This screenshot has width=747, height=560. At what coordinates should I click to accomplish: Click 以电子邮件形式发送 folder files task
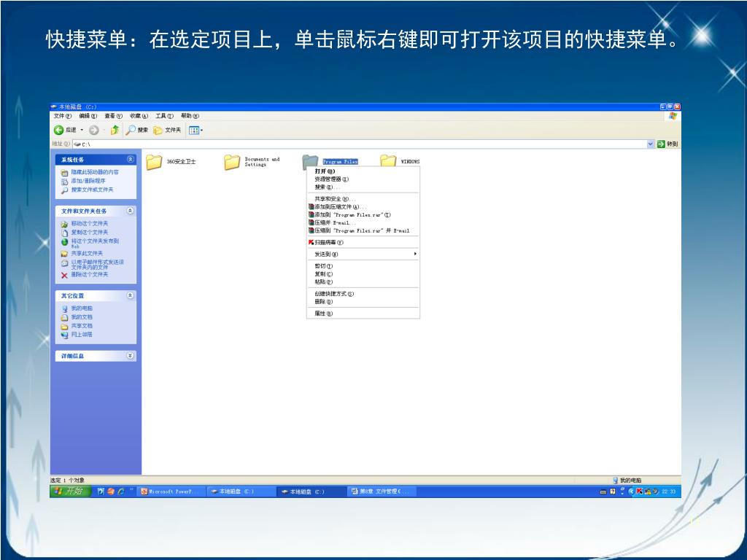(x=92, y=264)
